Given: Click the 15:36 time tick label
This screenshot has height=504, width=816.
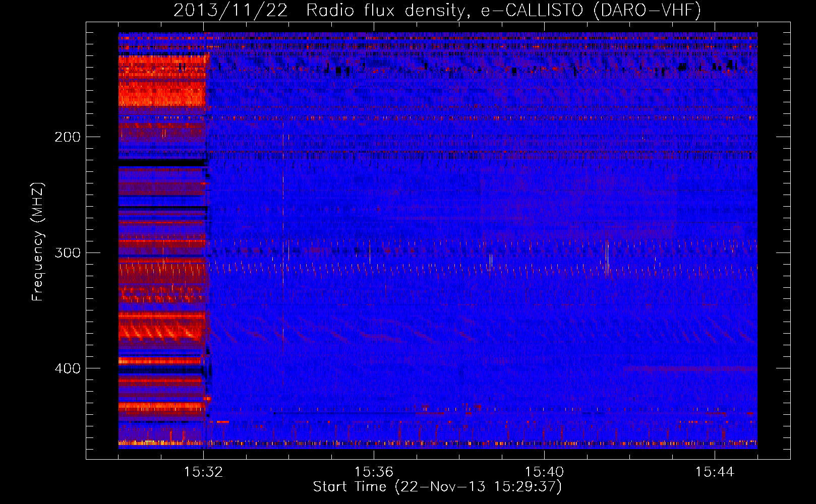Looking at the screenshot, I should [374, 472].
